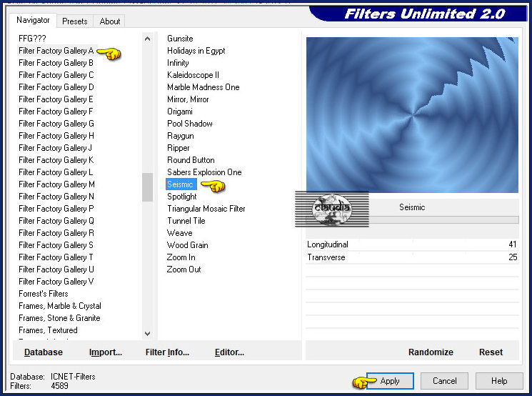Viewport: 532px width, 396px height.
Task: Choose the Origami filter
Action: click(180, 112)
